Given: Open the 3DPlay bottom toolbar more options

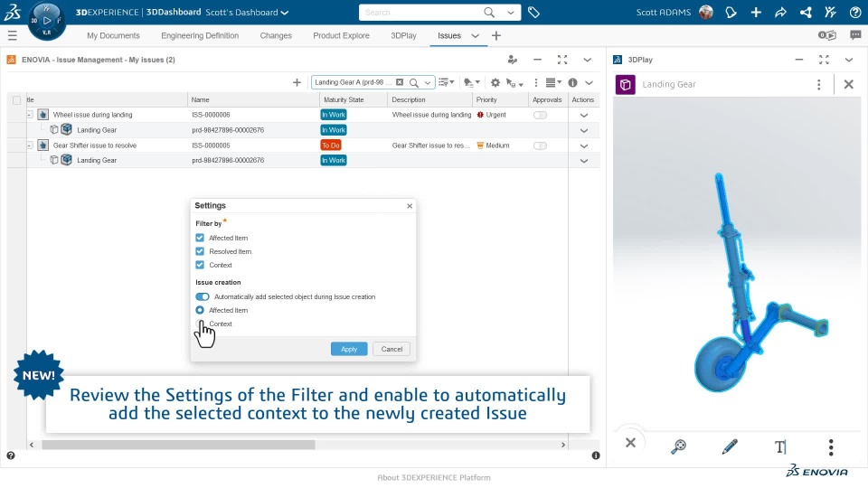Looking at the screenshot, I should coord(830,446).
